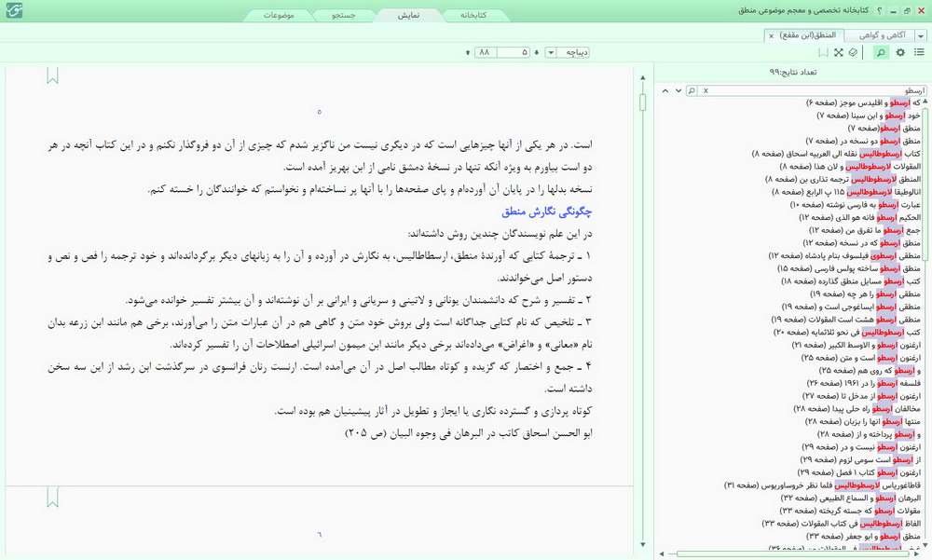Jump to previous search result chevron
The image size is (932, 560).
click(665, 90)
